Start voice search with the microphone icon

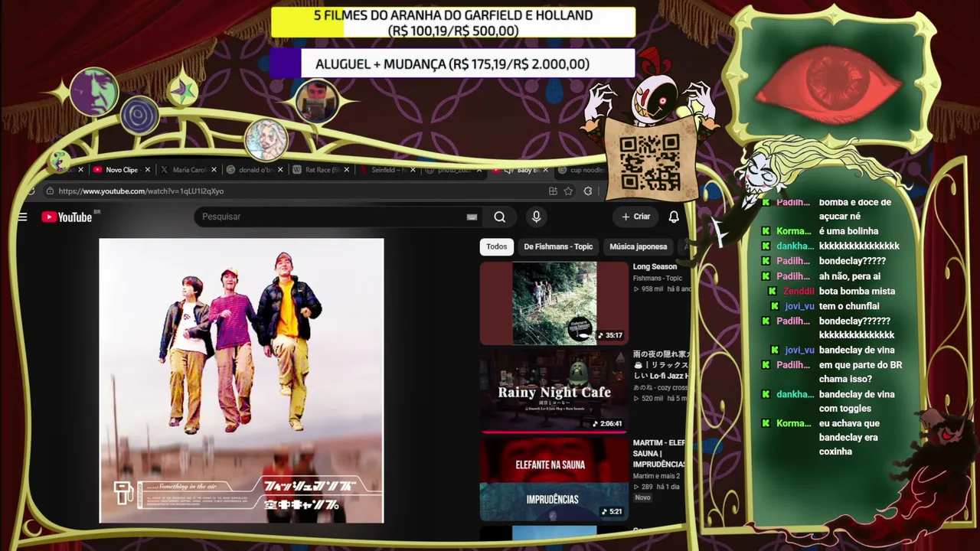pyautogui.click(x=536, y=217)
